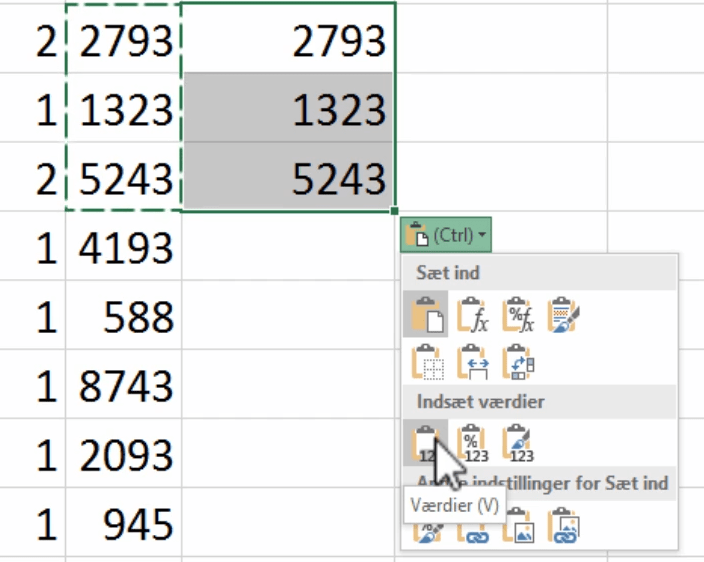Select Keep Source Formatting paste icon
Screen dimensions: 704x562
click(564, 314)
